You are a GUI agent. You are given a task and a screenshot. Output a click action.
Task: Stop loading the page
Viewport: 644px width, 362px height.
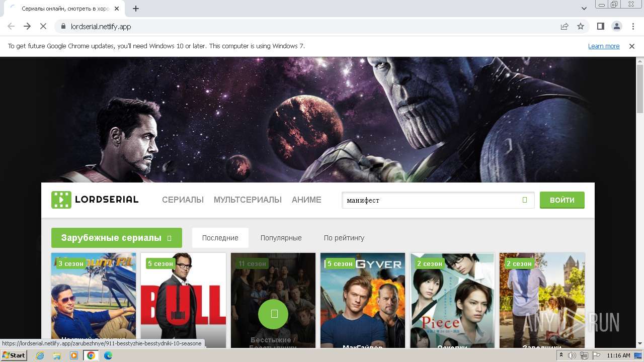(x=43, y=26)
